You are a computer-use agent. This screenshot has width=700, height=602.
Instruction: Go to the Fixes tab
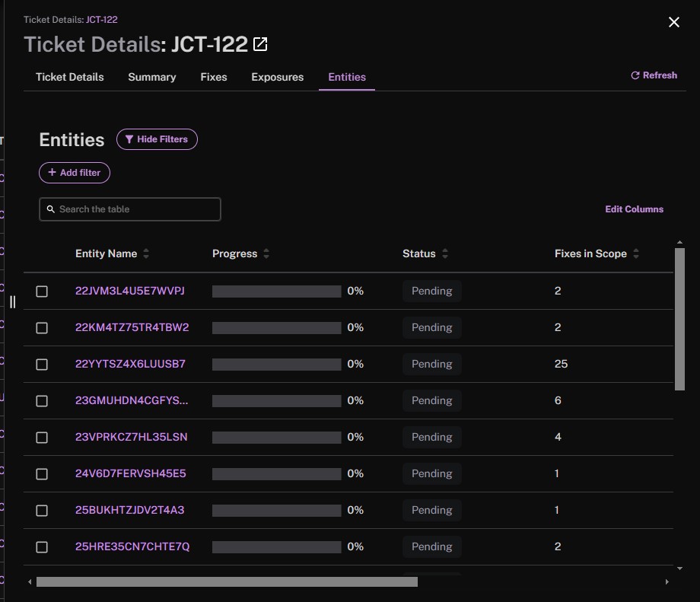pyautogui.click(x=213, y=77)
